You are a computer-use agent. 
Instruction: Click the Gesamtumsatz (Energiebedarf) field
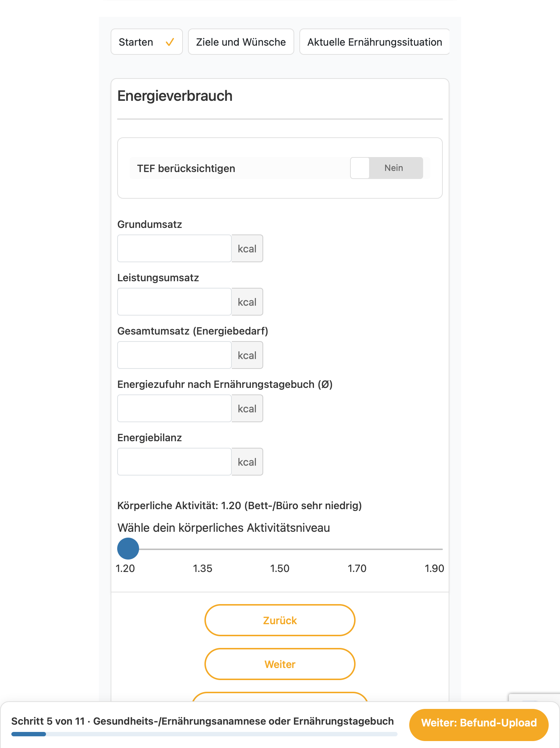coord(174,355)
